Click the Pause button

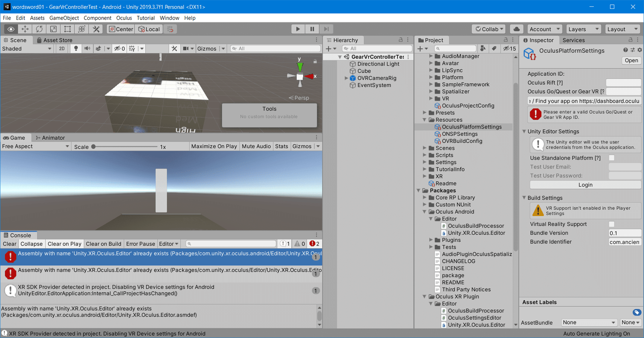pyautogui.click(x=312, y=29)
